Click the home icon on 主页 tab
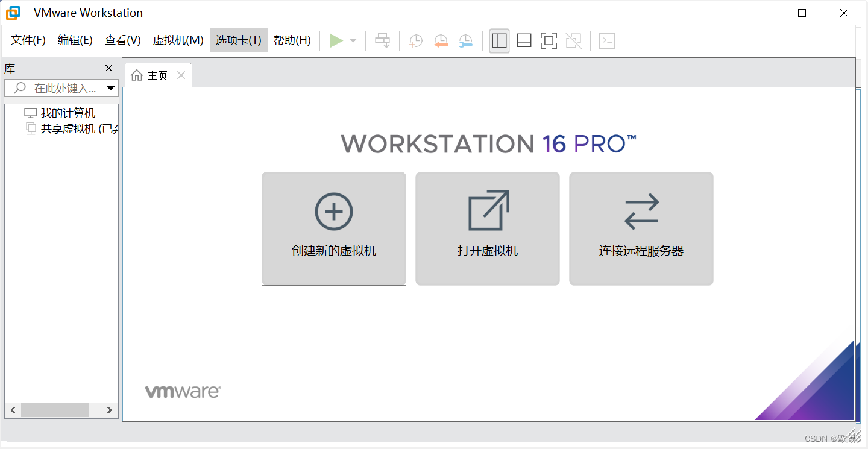Image resolution: width=868 pixels, height=449 pixels. tap(137, 75)
